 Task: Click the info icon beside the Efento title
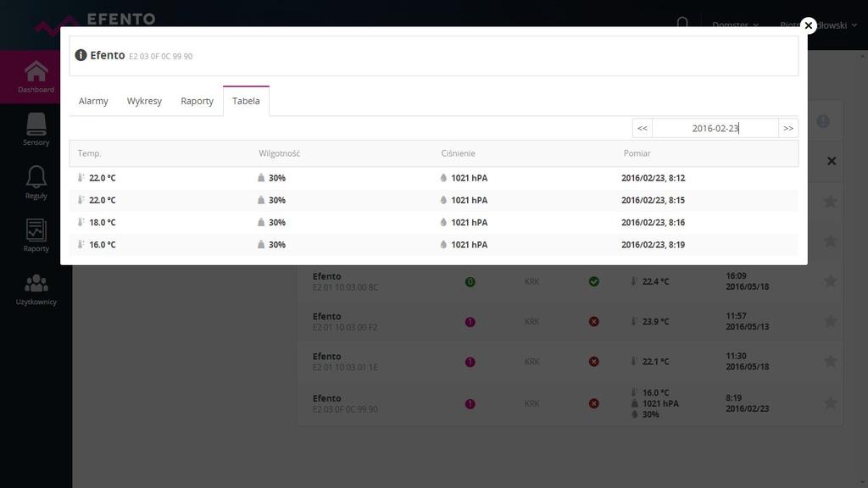81,55
